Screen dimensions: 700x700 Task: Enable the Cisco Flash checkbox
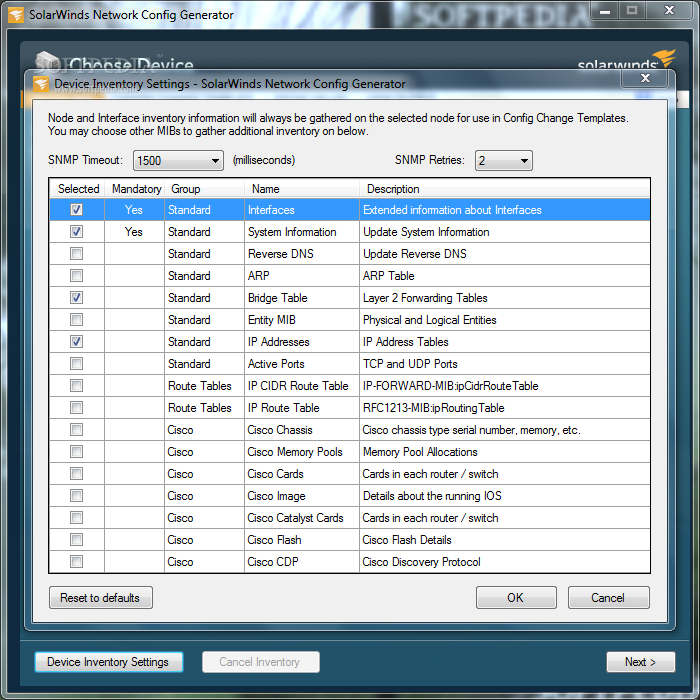point(76,539)
